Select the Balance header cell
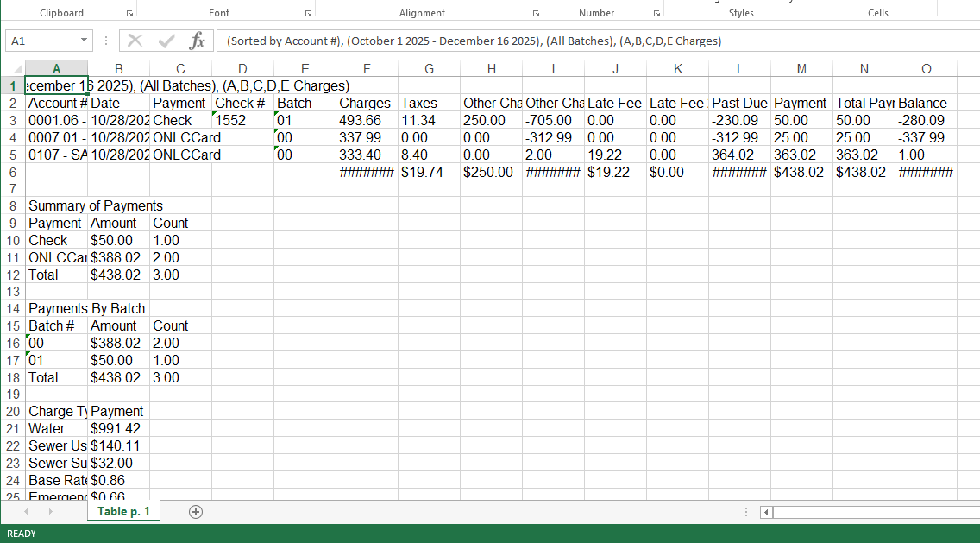 point(926,103)
